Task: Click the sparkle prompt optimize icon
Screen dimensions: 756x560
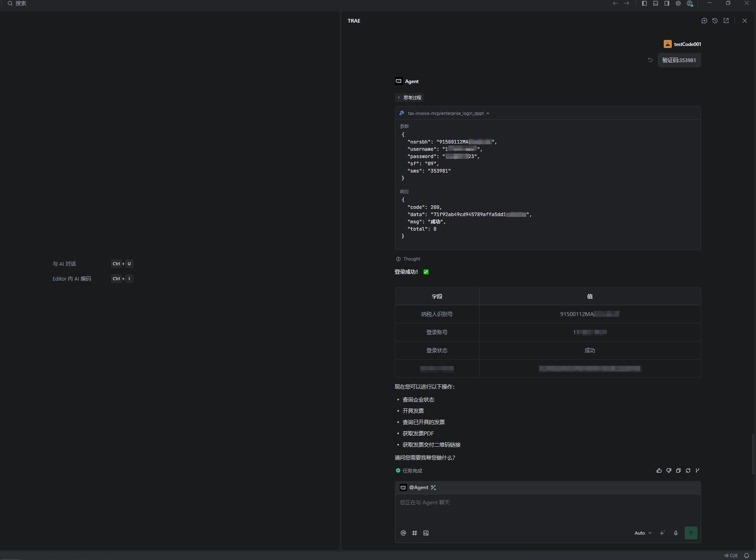Action: [662, 533]
